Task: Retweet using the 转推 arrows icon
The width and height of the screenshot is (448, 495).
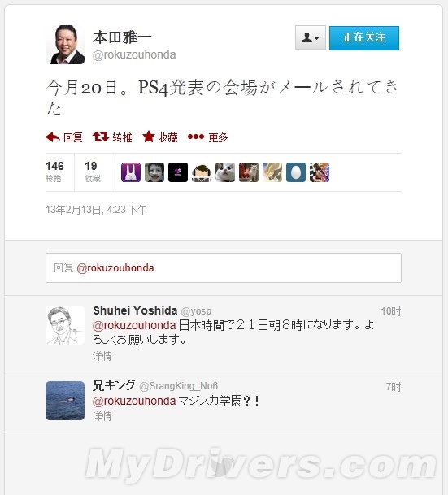Action: (100, 137)
